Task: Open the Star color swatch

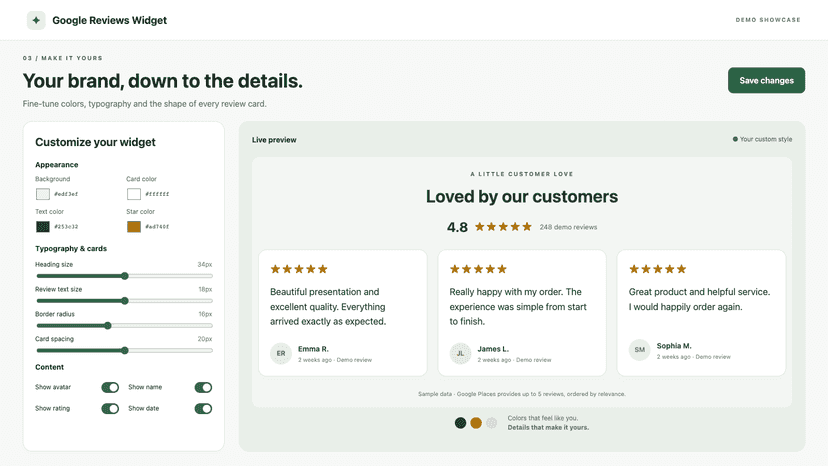Action: pos(134,227)
